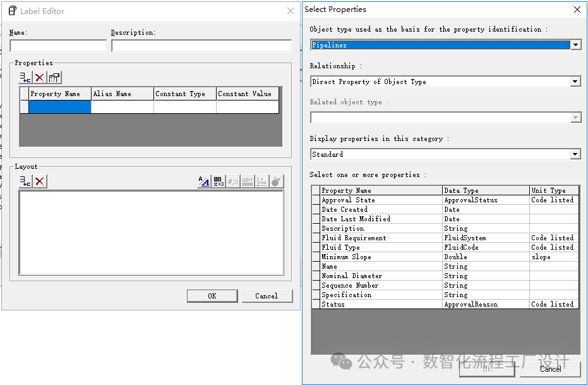588x385 pixels.
Task: Click the red delete icon in Layout section
Action: pos(39,181)
